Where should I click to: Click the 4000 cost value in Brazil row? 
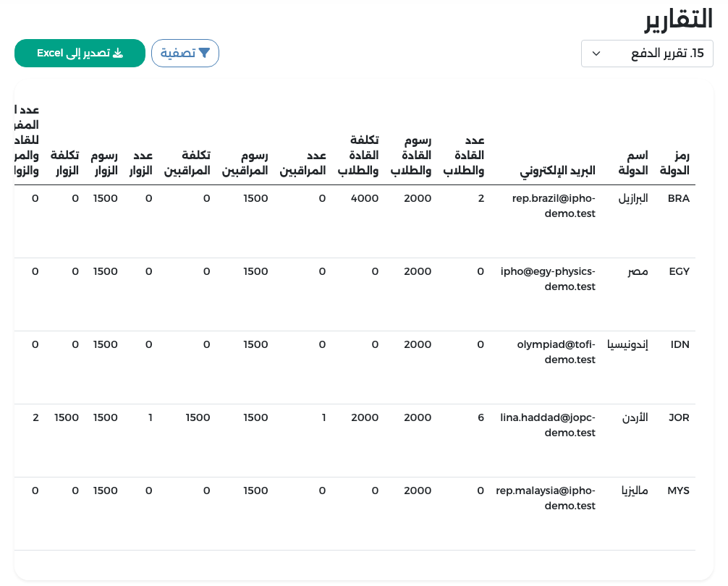(x=365, y=198)
